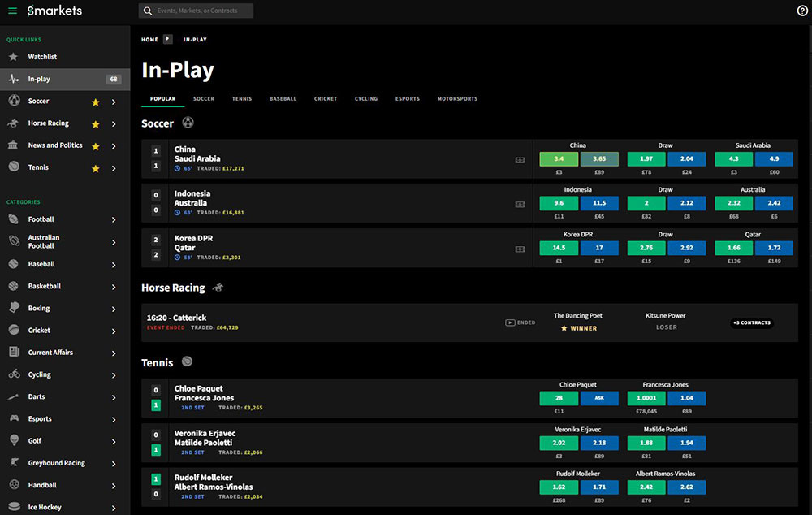Back China at 3.4 odds
The height and width of the screenshot is (515, 812).
click(559, 158)
